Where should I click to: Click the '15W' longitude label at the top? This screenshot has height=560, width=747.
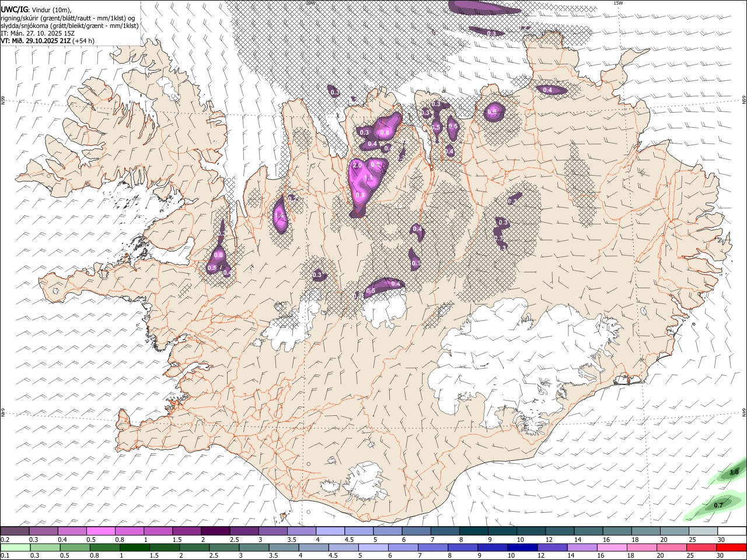(x=618, y=3)
